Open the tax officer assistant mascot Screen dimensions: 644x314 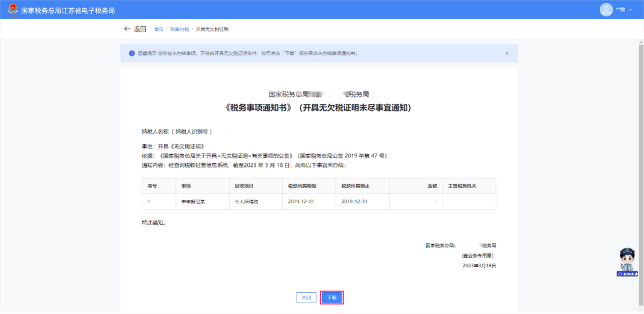627,259
